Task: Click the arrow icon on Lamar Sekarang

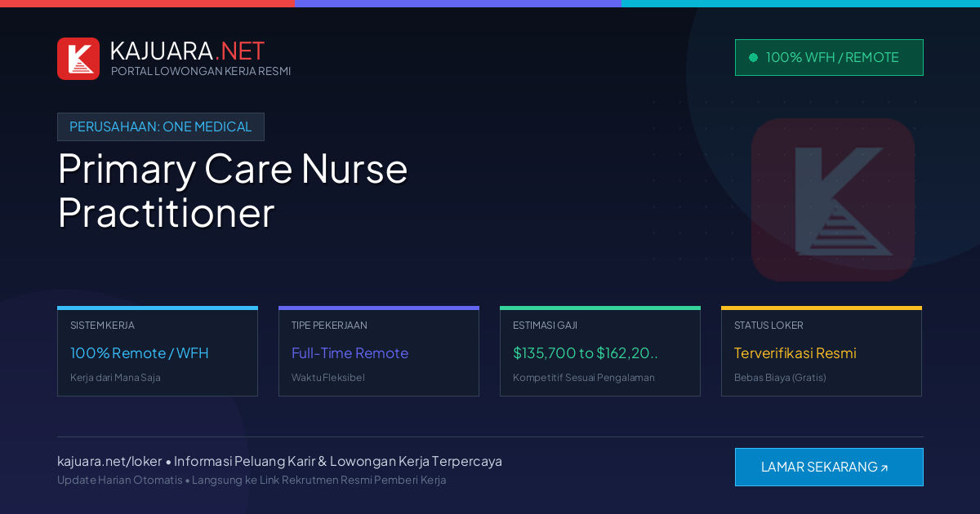Action: (x=884, y=468)
